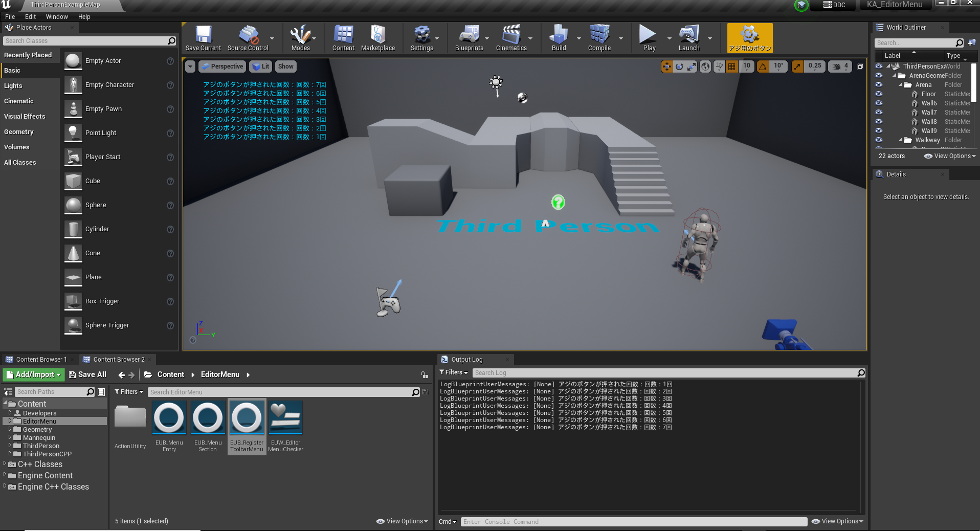Viewport: 980px width, 531px height.
Task: Open the scale snap 0.25 dropdown
Action: pos(815,67)
